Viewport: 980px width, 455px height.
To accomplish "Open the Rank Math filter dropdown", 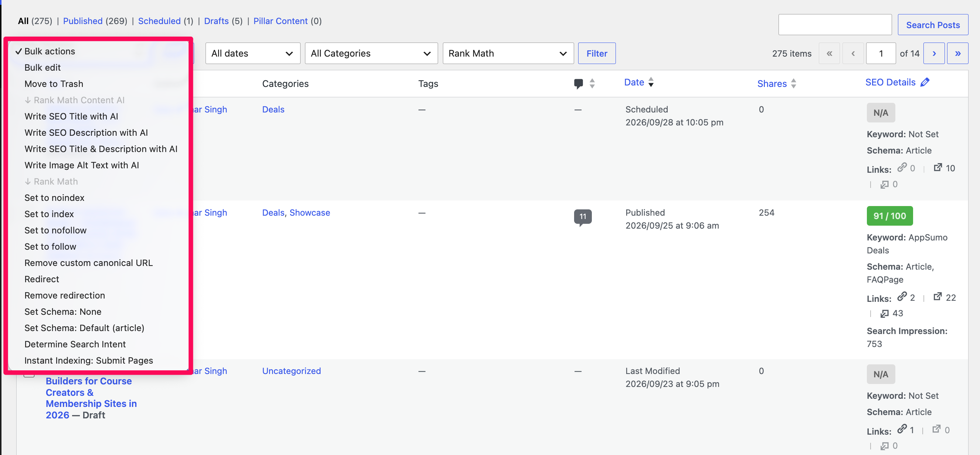I will (x=508, y=54).
